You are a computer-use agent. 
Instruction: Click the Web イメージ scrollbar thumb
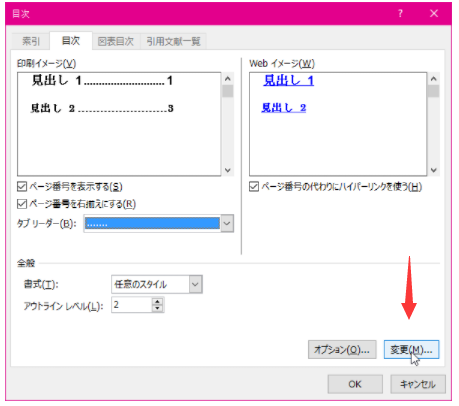(434, 91)
